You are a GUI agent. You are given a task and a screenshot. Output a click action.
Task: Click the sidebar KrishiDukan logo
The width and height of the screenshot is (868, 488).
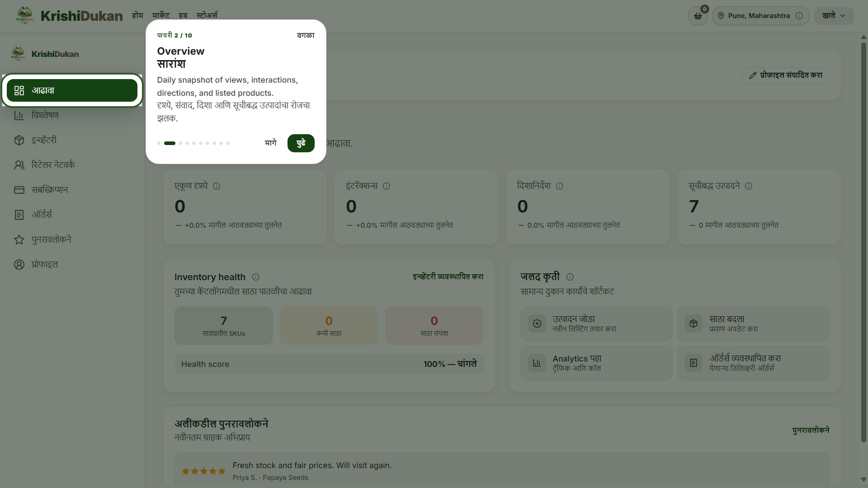click(x=45, y=54)
